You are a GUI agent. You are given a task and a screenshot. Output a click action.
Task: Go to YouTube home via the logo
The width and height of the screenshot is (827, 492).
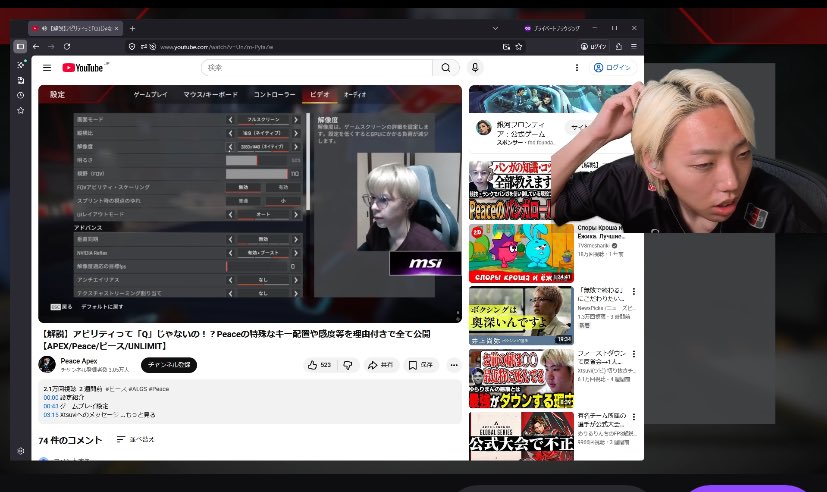84,67
